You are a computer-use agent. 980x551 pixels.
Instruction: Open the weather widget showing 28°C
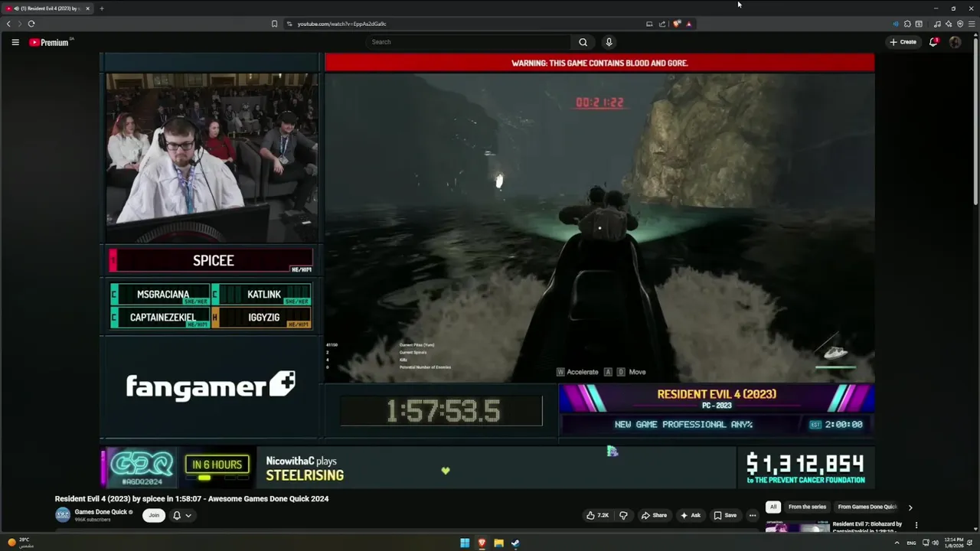pyautogui.click(x=21, y=543)
